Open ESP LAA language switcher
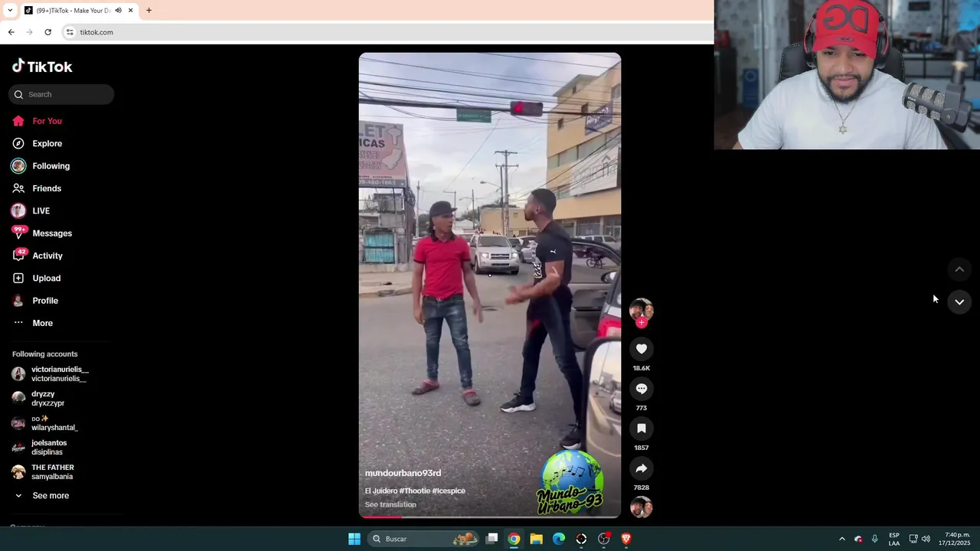 click(894, 539)
